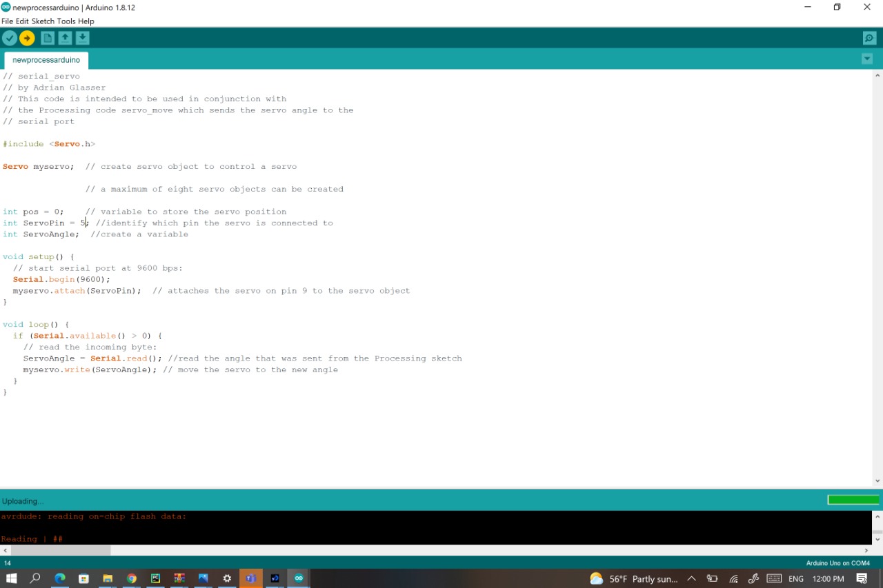The image size is (883, 588).
Task: Click the upload progress bar
Action: [853, 500]
